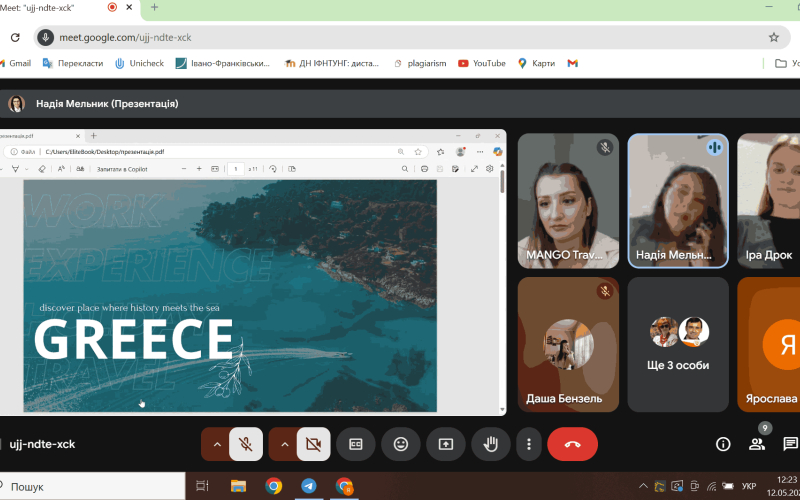Turn on the camera in Meet controls
This screenshot has height=500, width=800.
313,444
